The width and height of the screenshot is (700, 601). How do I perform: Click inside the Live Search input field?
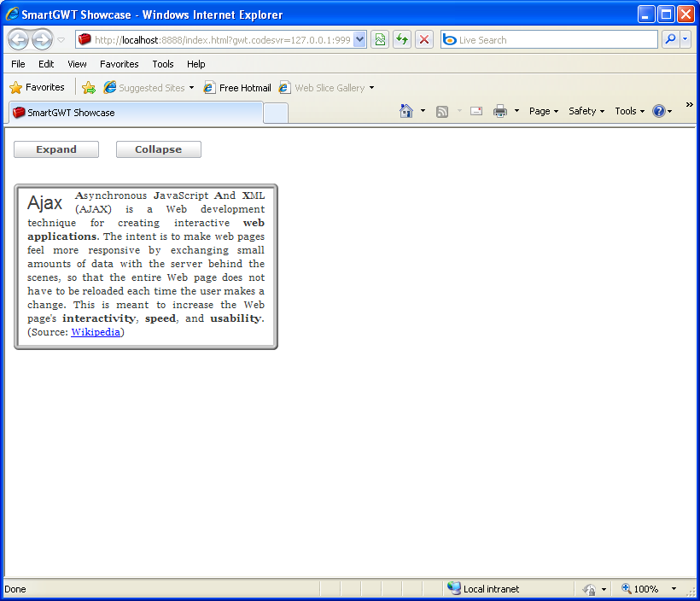pyautogui.click(x=555, y=40)
